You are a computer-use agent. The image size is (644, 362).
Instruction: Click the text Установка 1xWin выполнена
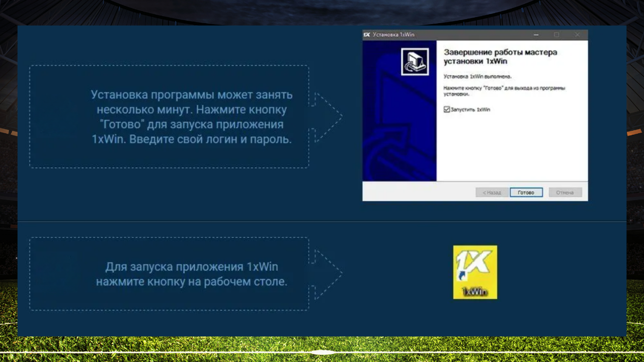[x=477, y=77]
